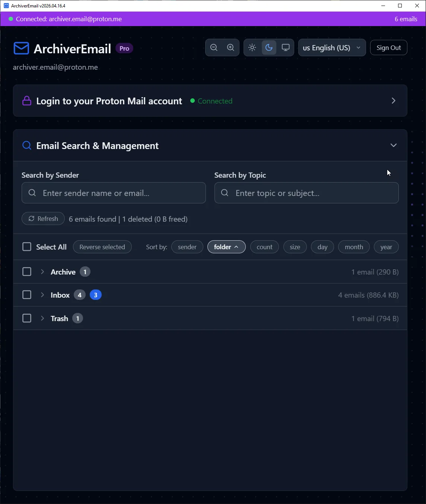Open the English (US) language dropdown
This screenshot has width=426, height=504.
[x=332, y=48]
